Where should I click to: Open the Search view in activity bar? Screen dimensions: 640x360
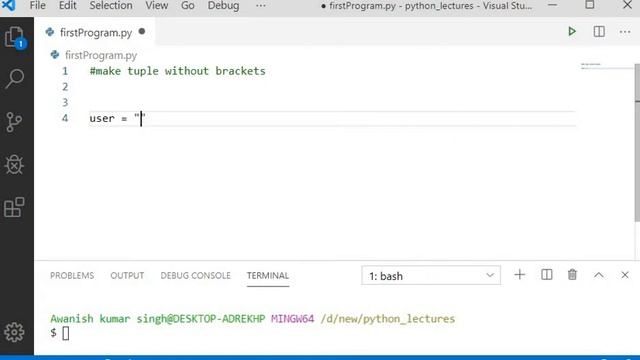(x=15, y=78)
